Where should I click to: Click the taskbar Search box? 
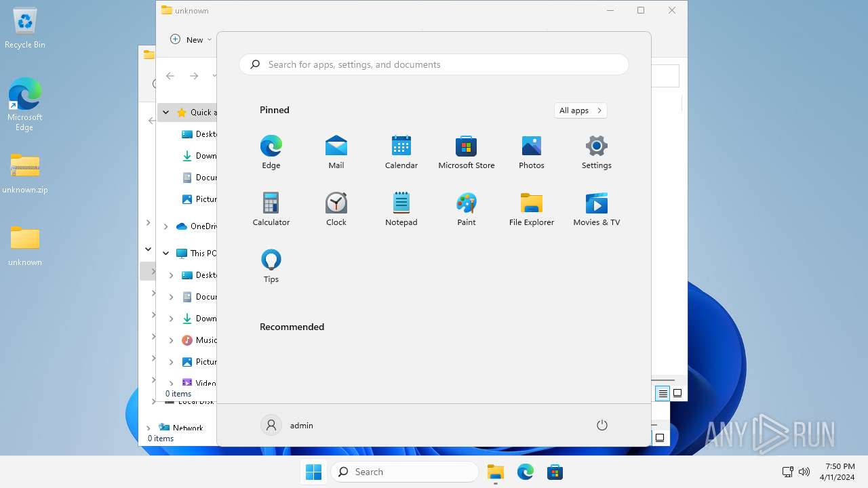[405, 472]
